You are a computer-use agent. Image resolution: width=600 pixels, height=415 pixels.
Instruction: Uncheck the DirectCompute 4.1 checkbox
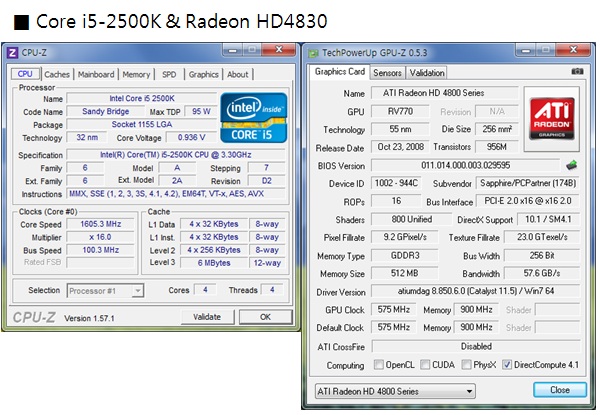coord(507,365)
